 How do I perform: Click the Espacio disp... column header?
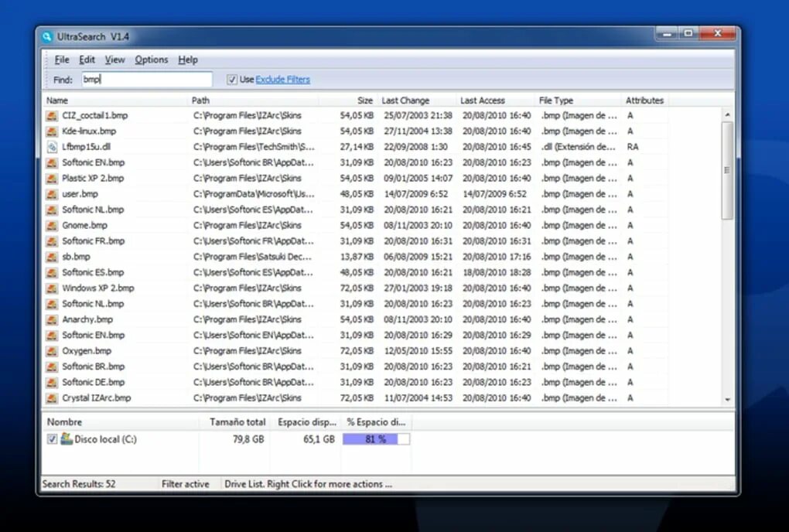coord(306,422)
